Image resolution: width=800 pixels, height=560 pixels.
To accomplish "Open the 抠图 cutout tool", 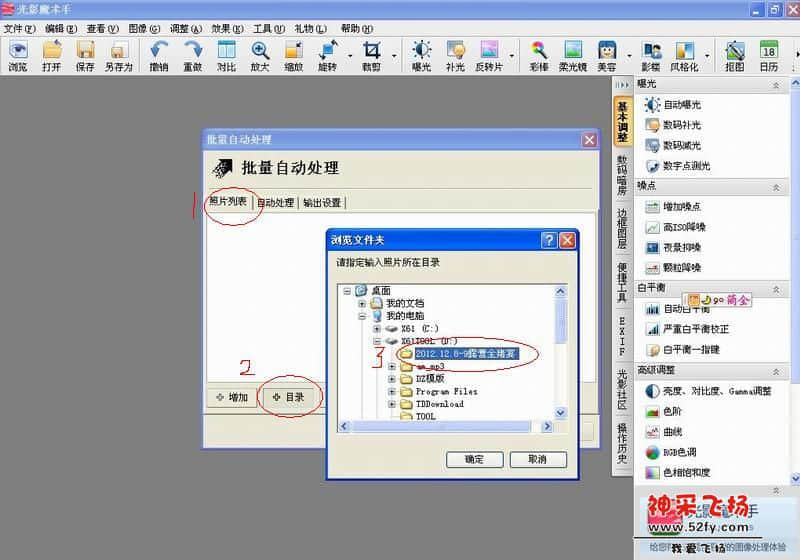I will pyautogui.click(x=735, y=56).
